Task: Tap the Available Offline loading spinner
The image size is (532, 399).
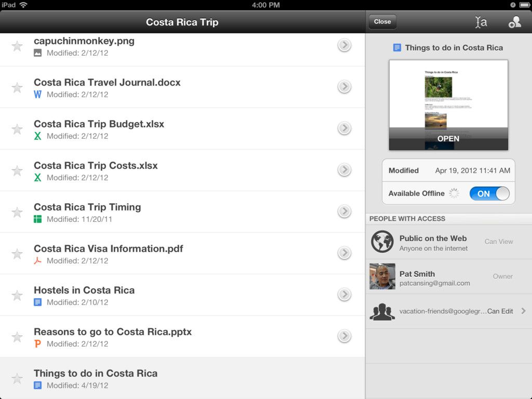Action: coord(454,193)
